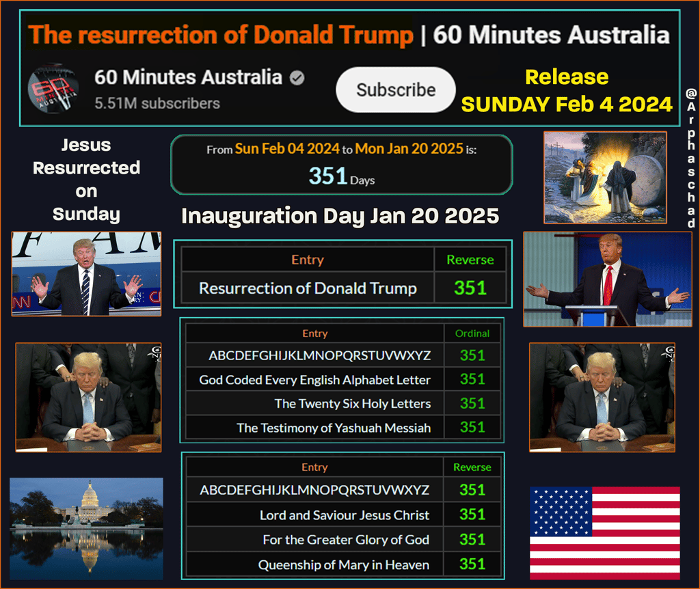Image resolution: width=700 pixels, height=589 pixels.
Task: Click 351 beside For the Greater Glory of God
Action: [472, 540]
